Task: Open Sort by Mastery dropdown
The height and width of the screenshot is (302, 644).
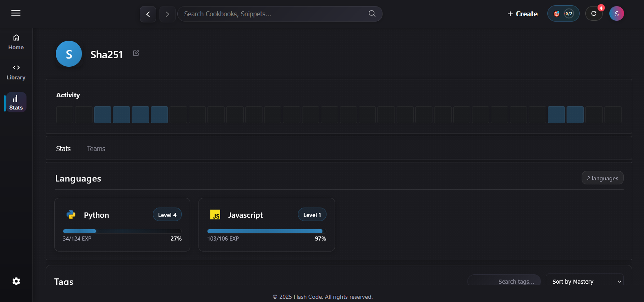Action: pos(584,281)
